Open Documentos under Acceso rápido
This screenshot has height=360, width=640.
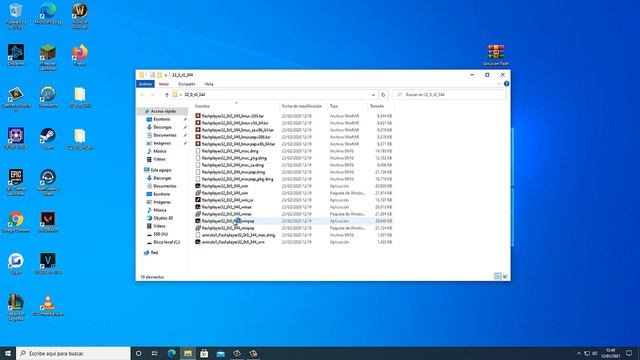pyautogui.click(x=164, y=135)
